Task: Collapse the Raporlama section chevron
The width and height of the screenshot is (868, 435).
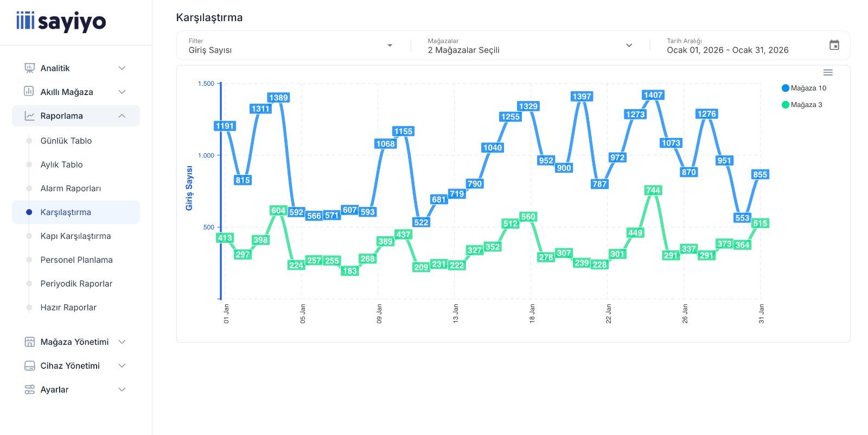Action: [x=122, y=116]
